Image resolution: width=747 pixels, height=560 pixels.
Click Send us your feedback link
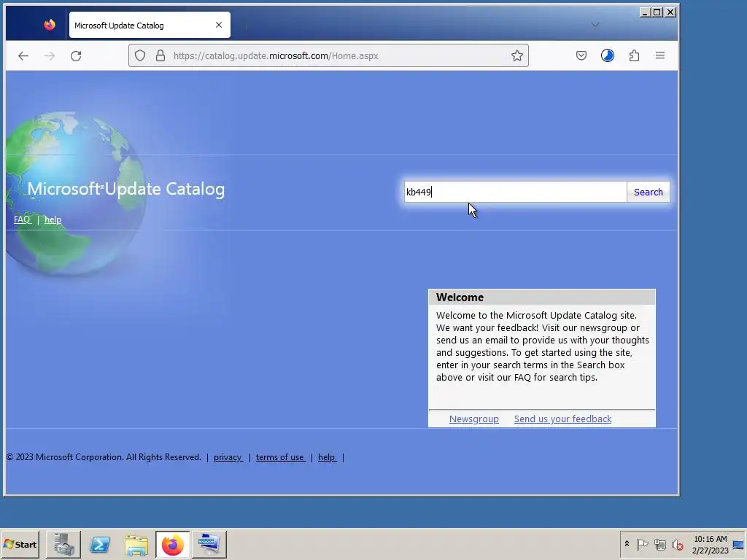point(562,419)
